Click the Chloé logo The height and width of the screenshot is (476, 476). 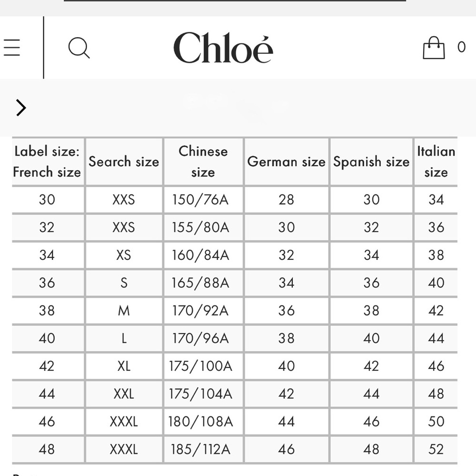tap(223, 48)
